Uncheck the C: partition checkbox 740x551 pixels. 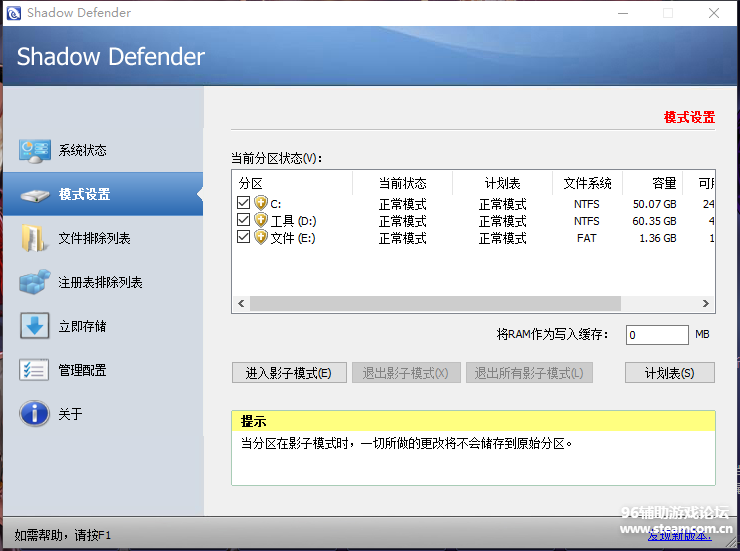244,204
